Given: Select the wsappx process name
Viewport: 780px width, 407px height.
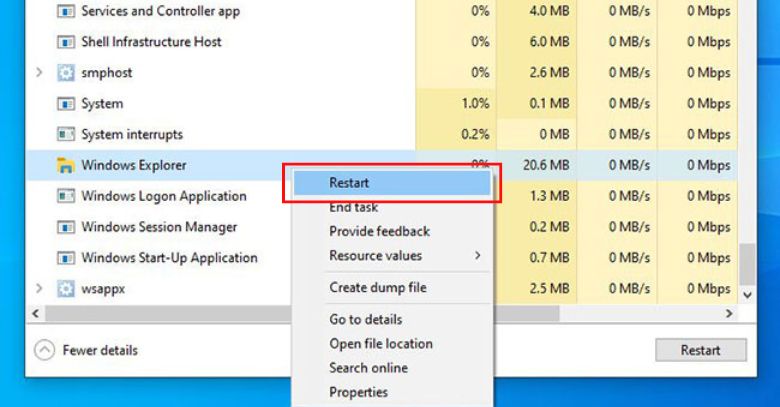Looking at the screenshot, I should [103, 289].
